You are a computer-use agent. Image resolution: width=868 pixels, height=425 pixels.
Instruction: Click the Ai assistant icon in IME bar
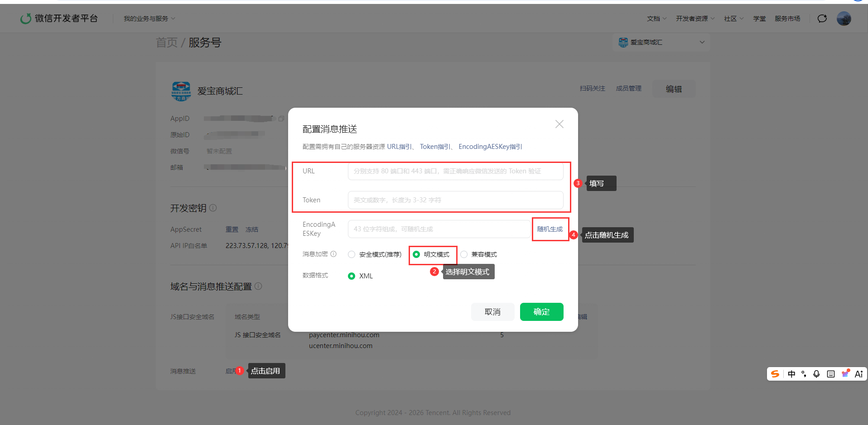pos(858,374)
